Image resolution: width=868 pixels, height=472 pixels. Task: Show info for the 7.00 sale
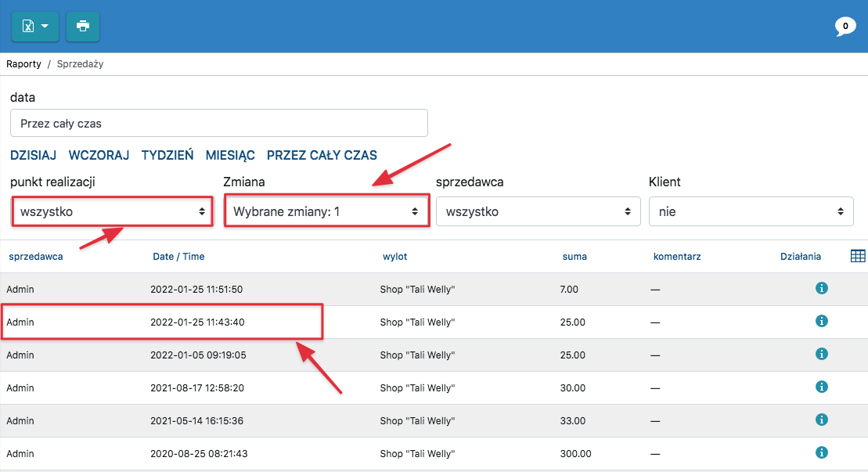click(x=821, y=289)
